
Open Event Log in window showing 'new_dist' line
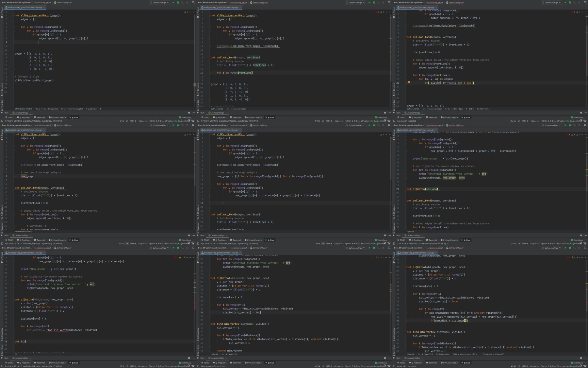tap(577, 363)
